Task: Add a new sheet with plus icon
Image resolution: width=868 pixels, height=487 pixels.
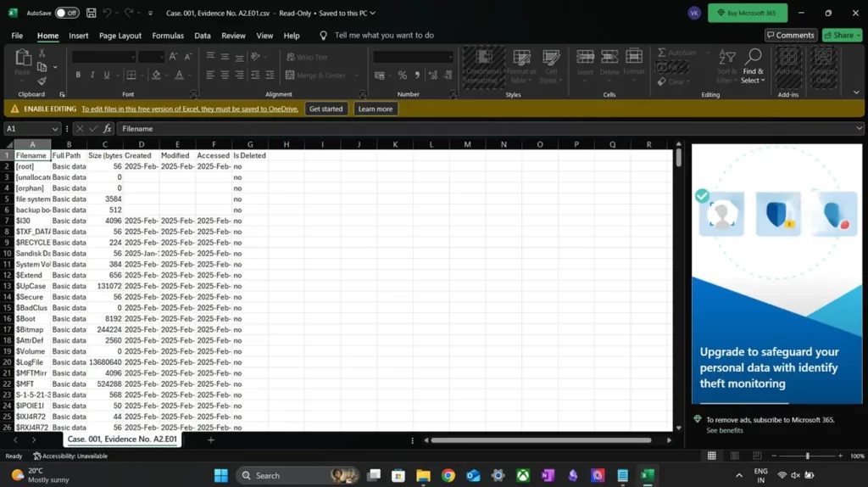Action: click(x=211, y=439)
